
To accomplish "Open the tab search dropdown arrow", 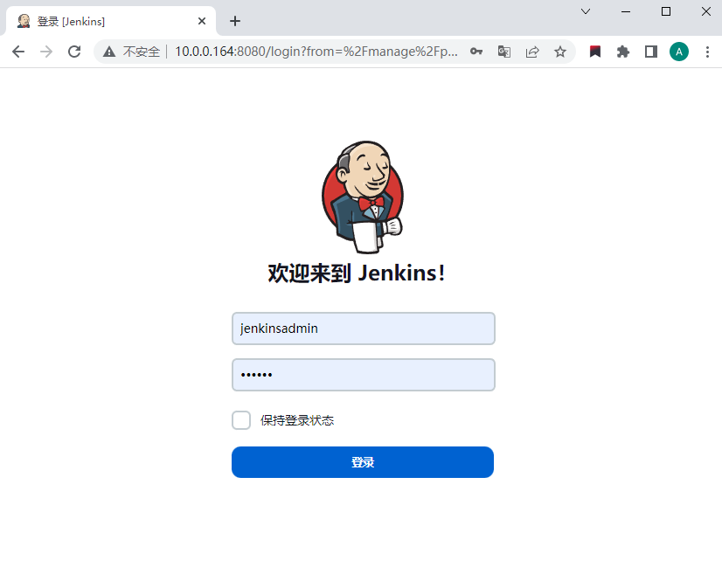I will (x=586, y=11).
